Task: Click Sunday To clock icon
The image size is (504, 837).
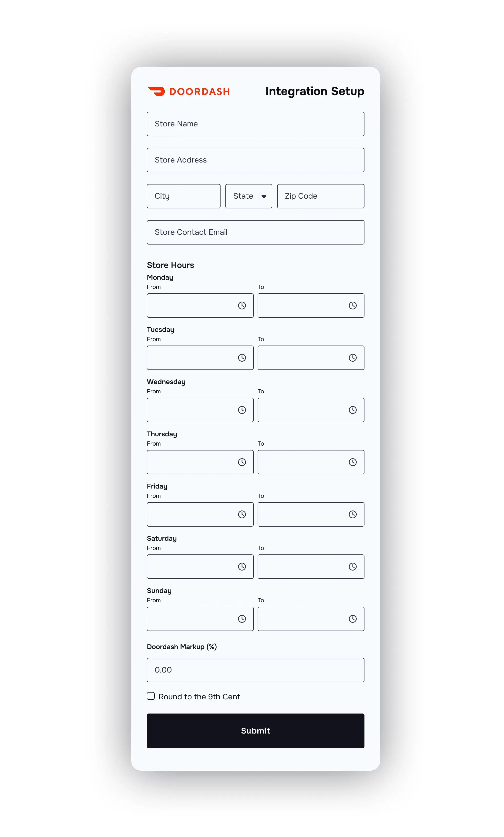Action: [x=353, y=619]
